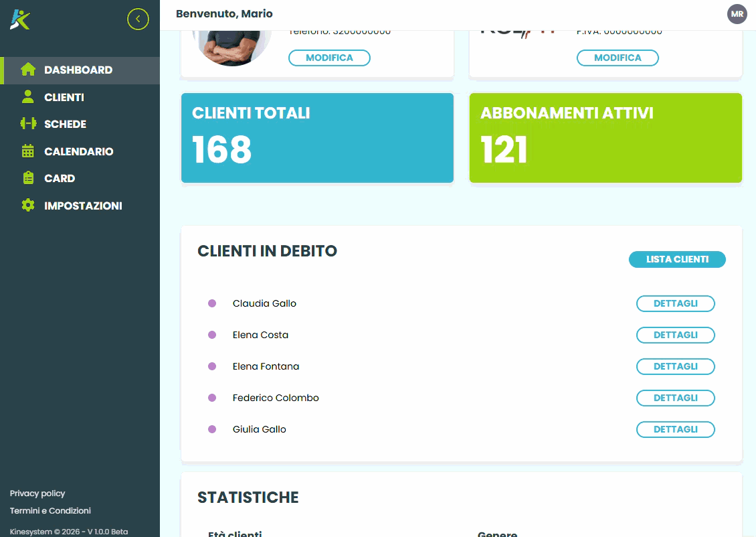Collapse the sidebar with the chevron circle
Viewport: 756px width, 537px height.
tap(138, 19)
